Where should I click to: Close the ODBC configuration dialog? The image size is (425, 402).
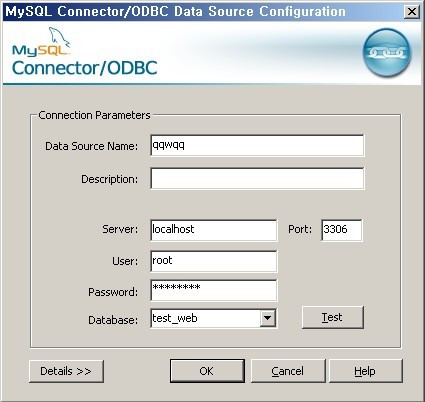[x=412, y=12]
